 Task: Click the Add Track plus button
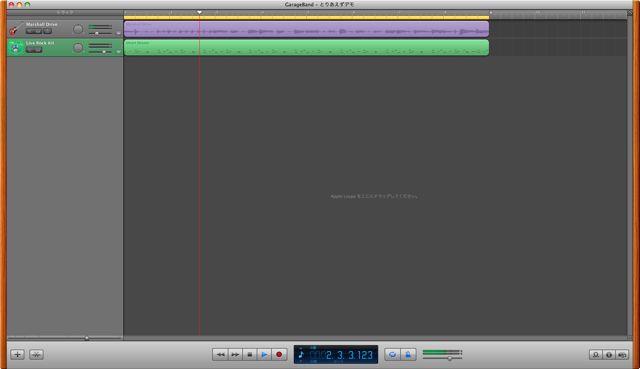(x=18, y=354)
